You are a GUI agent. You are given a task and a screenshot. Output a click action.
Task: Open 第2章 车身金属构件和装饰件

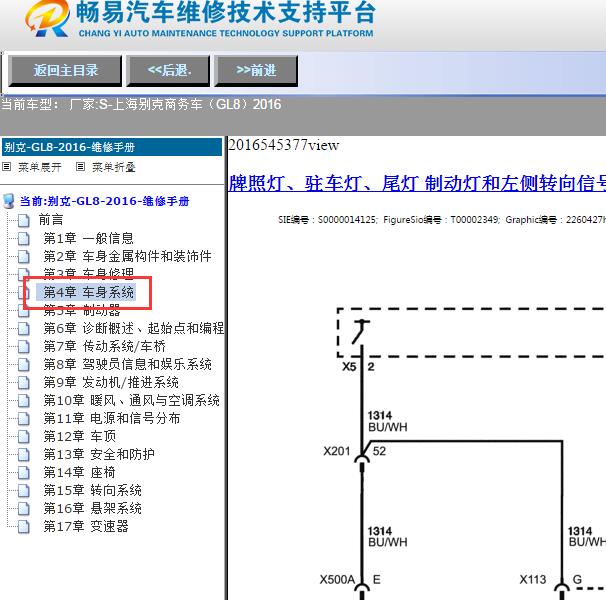click(128, 256)
